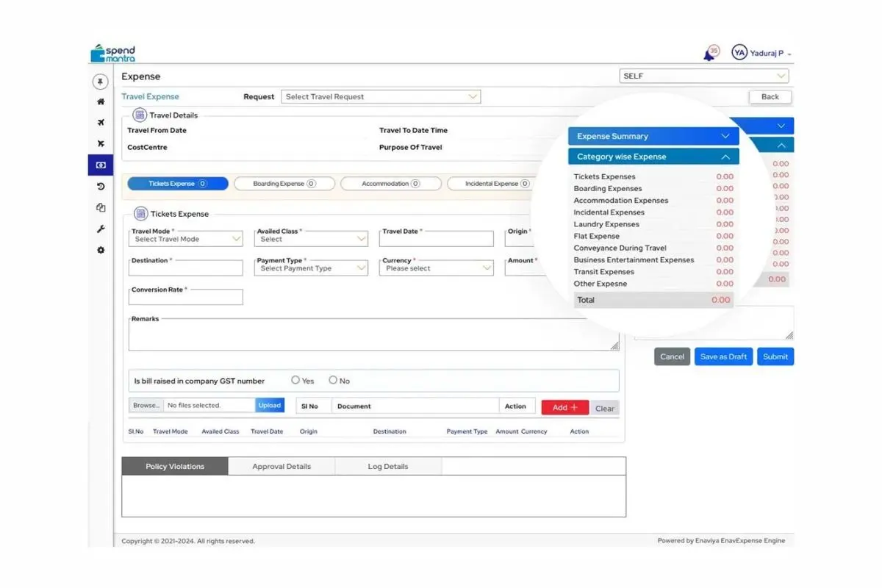Click the Business Entertainment Expenses row
The width and height of the screenshot is (882, 588).
[x=653, y=259]
